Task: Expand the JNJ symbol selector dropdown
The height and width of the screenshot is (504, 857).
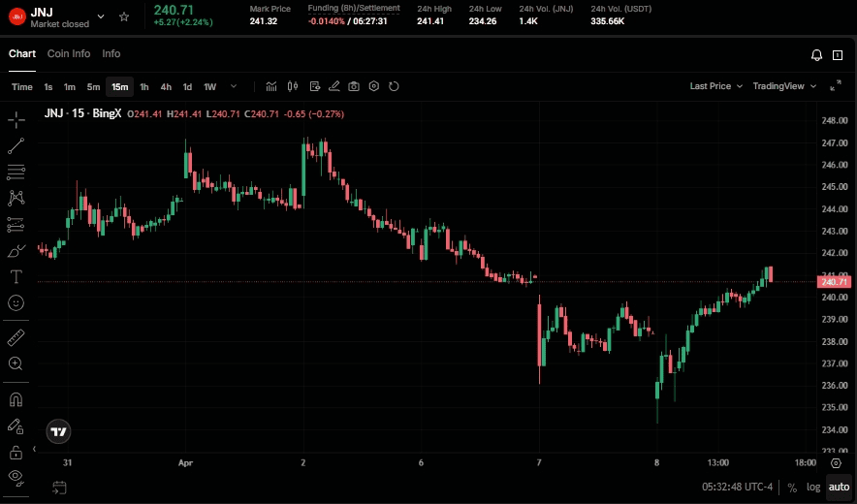Action: (x=101, y=16)
